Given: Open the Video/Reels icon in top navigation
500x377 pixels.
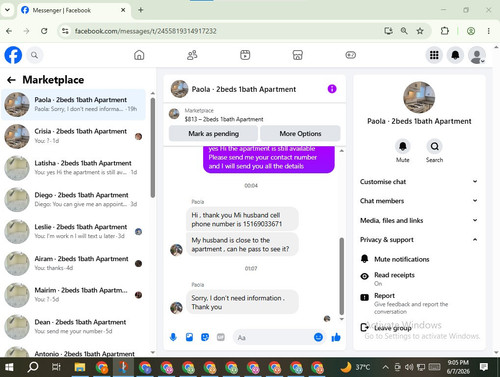Looking at the screenshot, I should (245, 55).
